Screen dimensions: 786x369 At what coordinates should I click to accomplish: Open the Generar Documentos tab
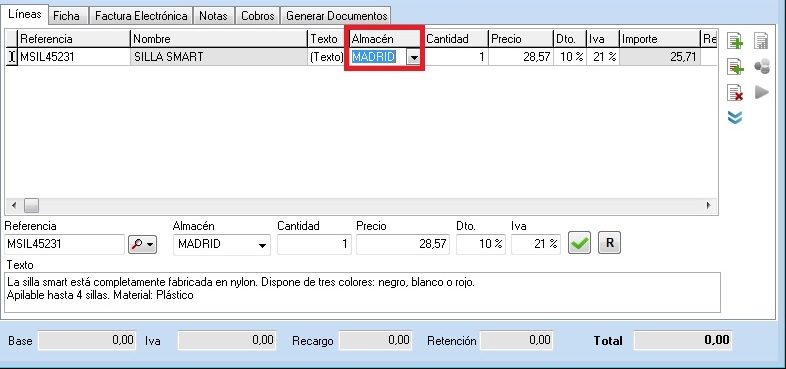pyautogui.click(x=336, y=16)
